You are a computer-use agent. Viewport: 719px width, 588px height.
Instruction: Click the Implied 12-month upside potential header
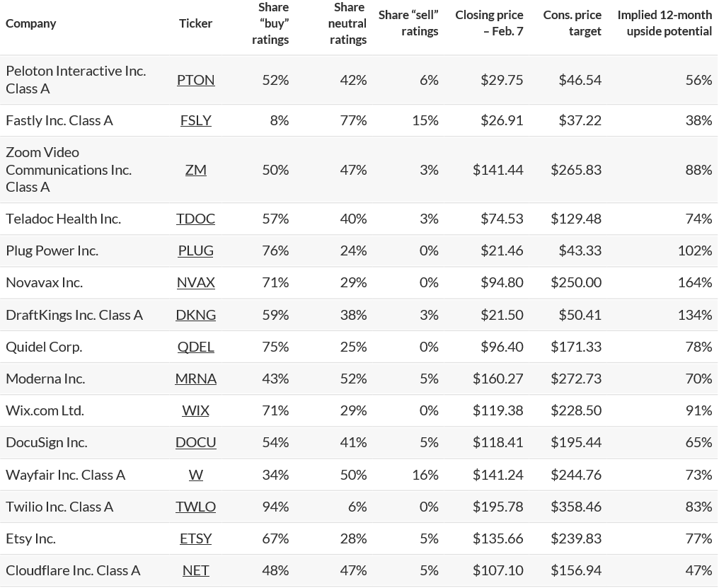pyautogui.click(x=665, y=23)
